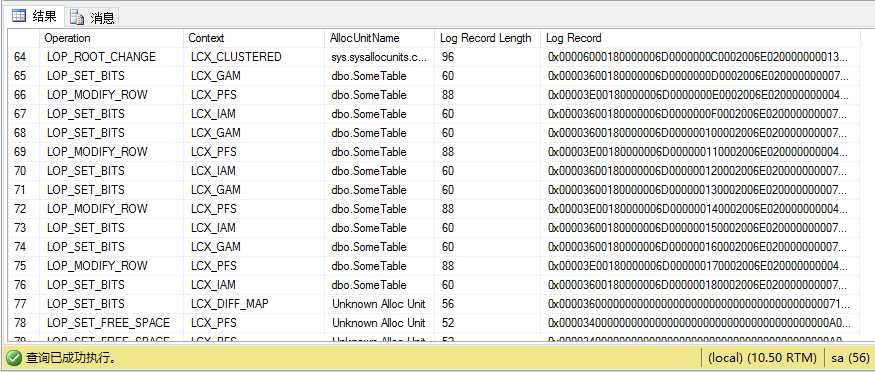Click the Log Record Length column header
The image size is (875, 372).
pos(485,38)
